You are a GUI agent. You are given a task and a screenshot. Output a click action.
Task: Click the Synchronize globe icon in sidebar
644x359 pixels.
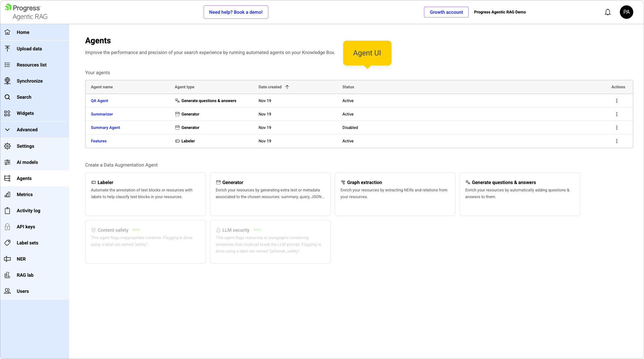point(7,81)
